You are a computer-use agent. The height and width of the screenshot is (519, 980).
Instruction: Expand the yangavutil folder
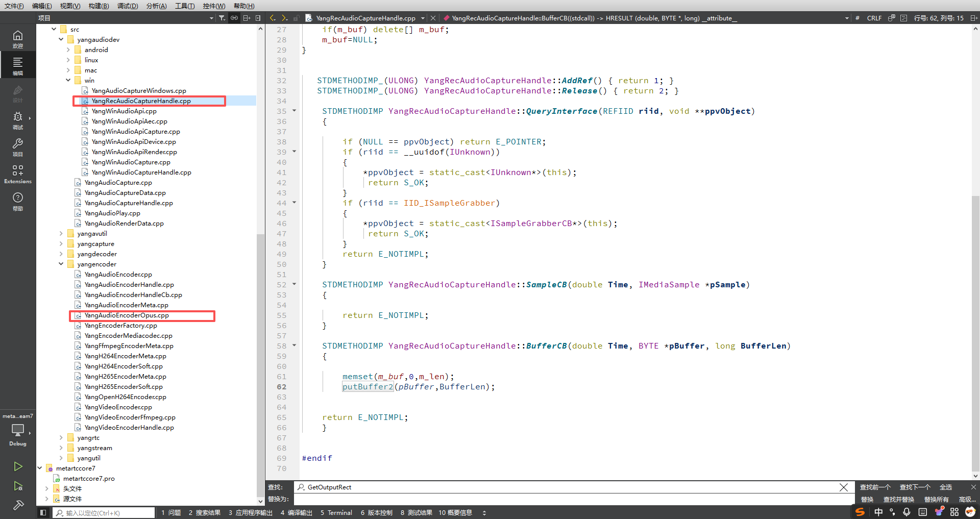tap(61, 233)
